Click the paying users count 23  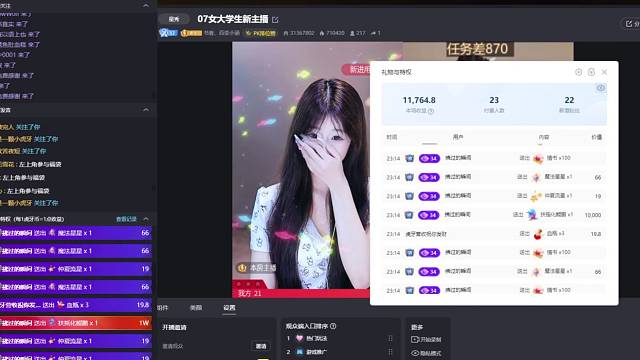(x=494, y=100)
